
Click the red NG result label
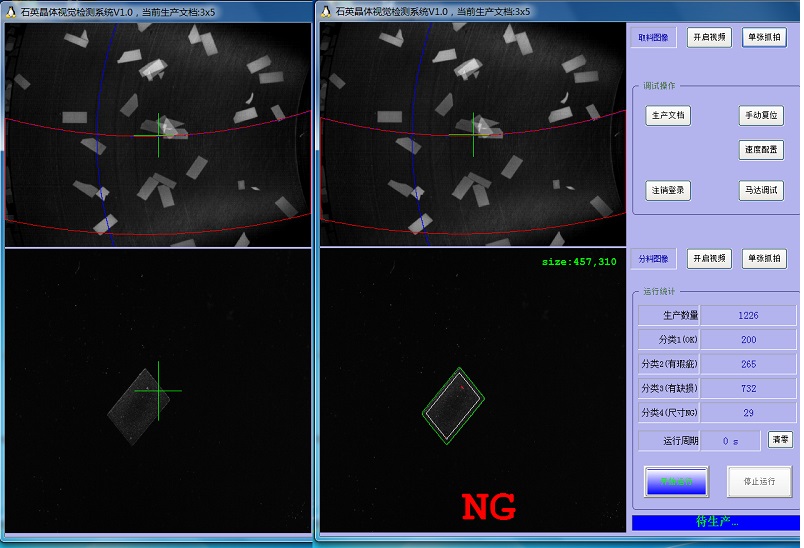point(488,507)
